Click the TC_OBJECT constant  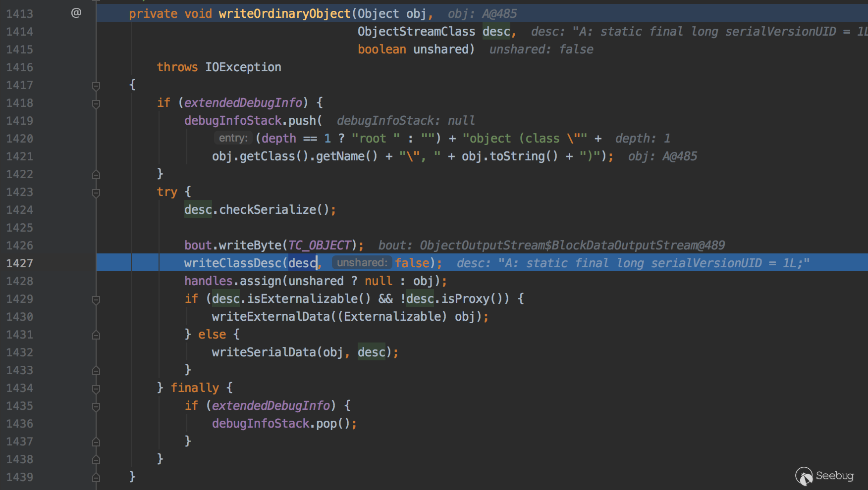click(320, 245)
